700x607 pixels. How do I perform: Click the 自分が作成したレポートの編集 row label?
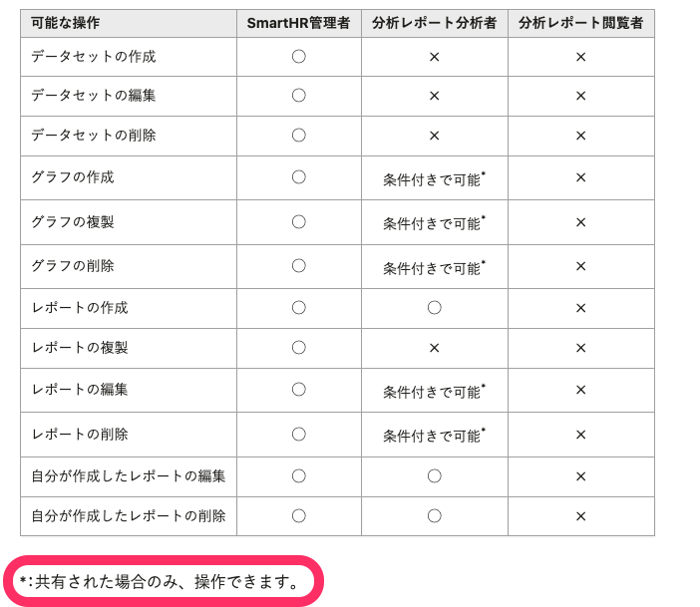point(129,475)
